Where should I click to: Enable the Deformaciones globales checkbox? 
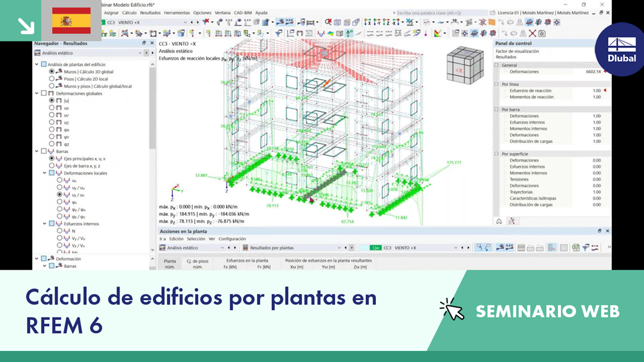point(44,93)
